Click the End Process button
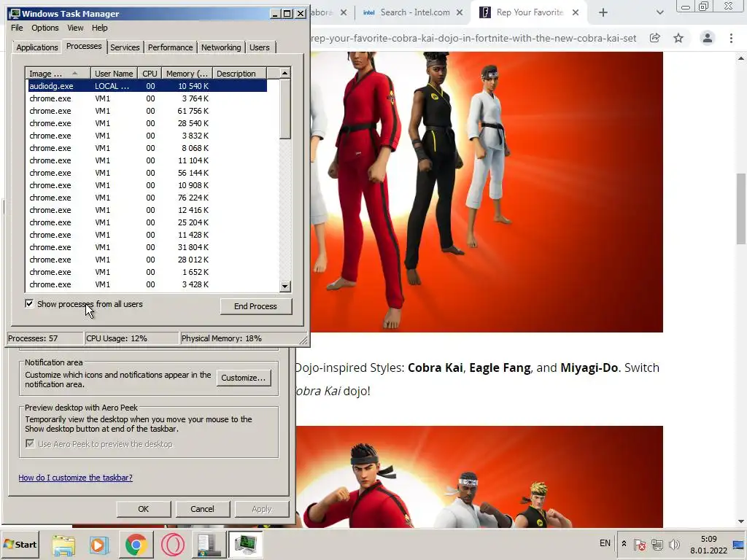 [x=255, y=306]
